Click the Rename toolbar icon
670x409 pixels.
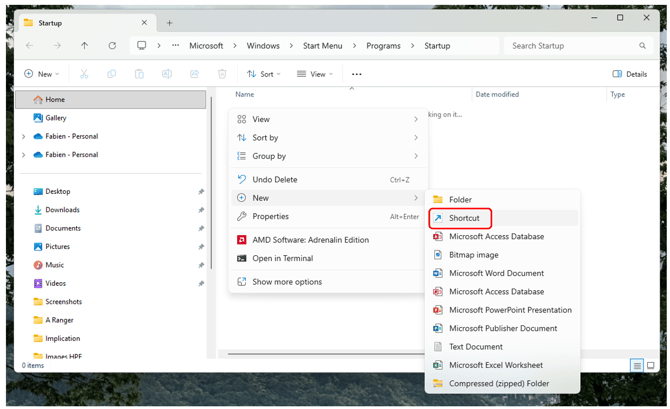tap(167, 74)
